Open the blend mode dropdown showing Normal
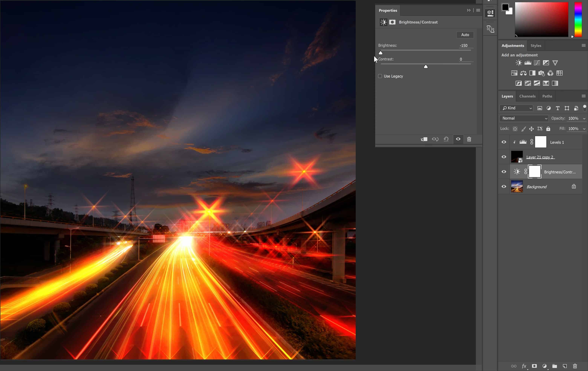Screen dimensions: 588x371 pos(524,118)
